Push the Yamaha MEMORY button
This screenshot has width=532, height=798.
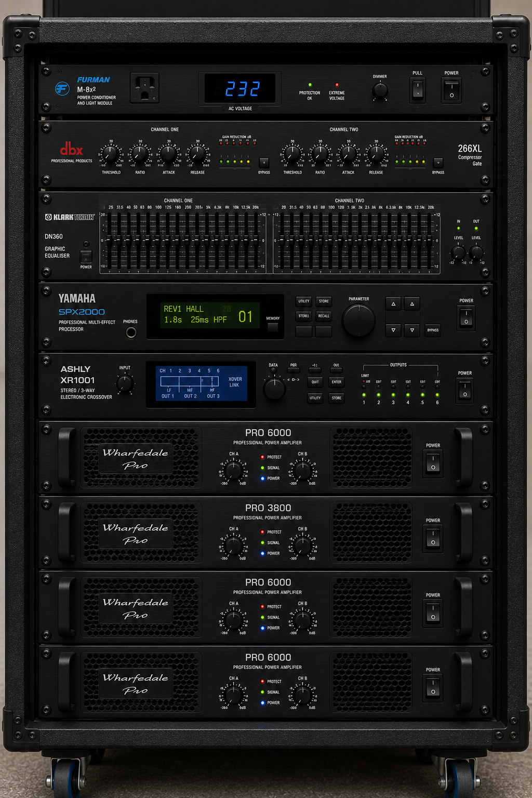(272, 327)
